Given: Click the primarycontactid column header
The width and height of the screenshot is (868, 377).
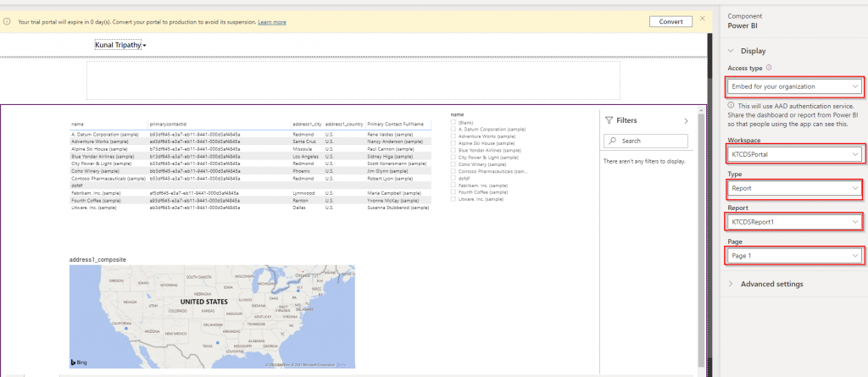Looking at the screenshot, I should 167,125.
